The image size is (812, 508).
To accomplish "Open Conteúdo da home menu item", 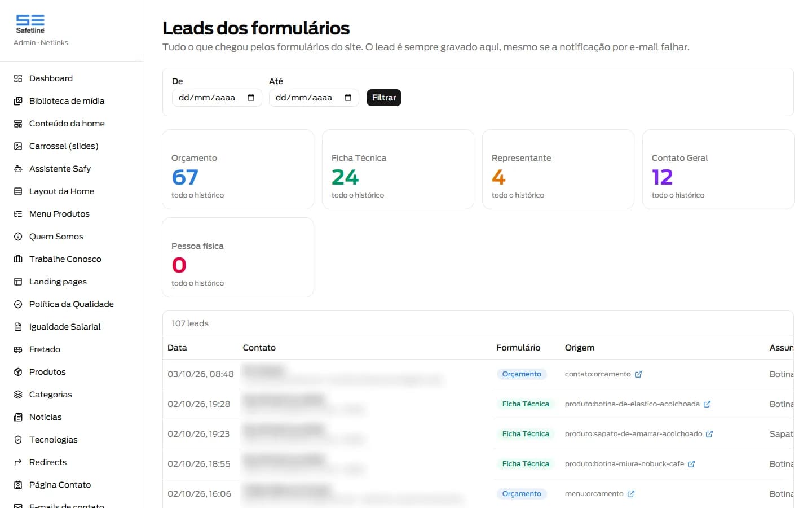I will coord(72,124).
